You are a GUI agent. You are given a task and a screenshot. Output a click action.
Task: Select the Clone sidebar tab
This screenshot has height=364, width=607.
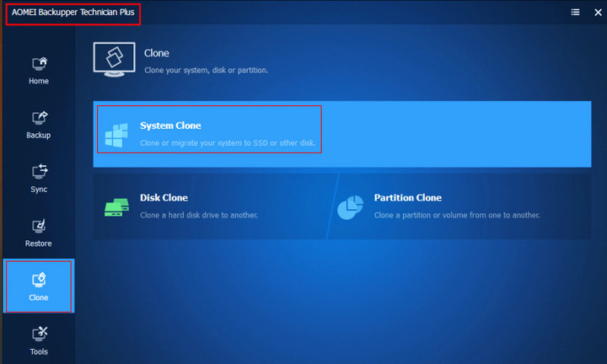tap(39, 286)
